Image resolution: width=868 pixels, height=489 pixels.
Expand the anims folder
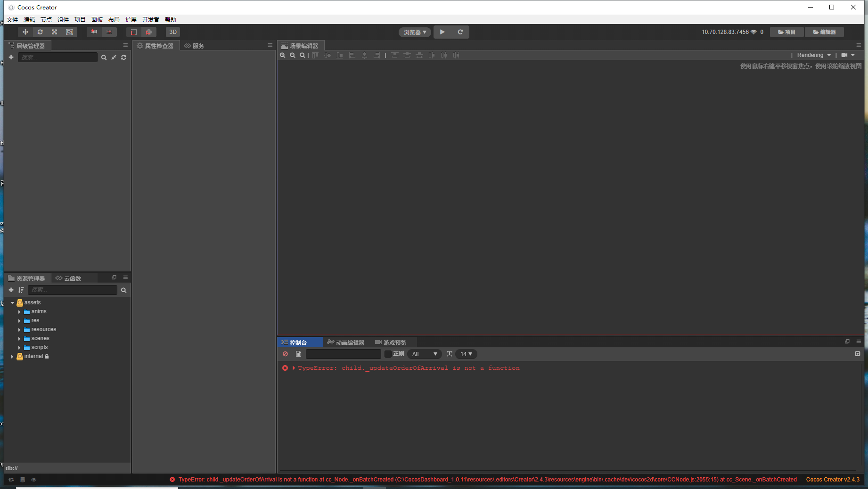coord(19,311)
